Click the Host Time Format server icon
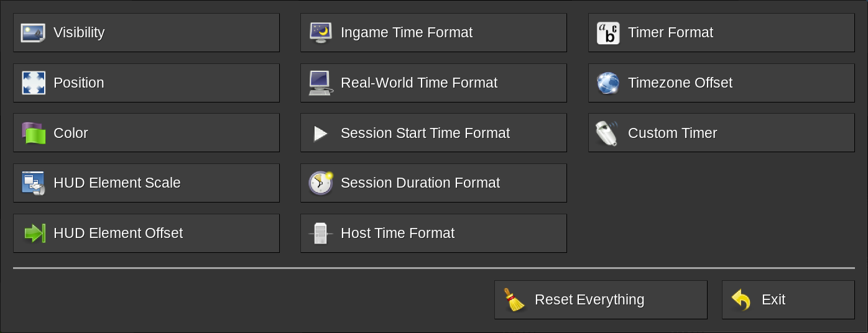 click(321, 234)
